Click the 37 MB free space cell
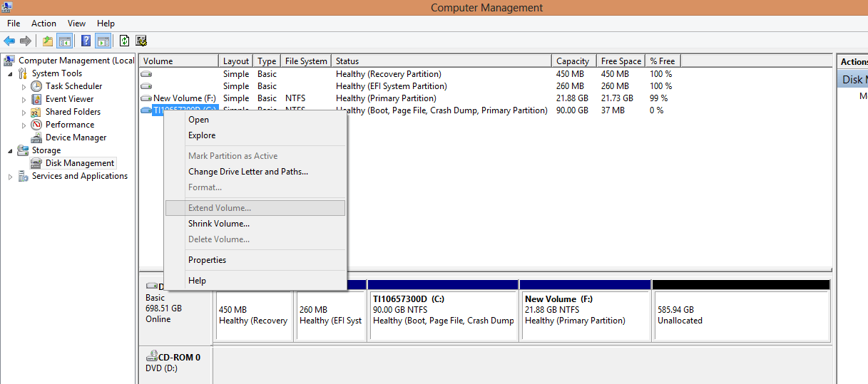The image size is (868, 384). [x=613, y=110]
